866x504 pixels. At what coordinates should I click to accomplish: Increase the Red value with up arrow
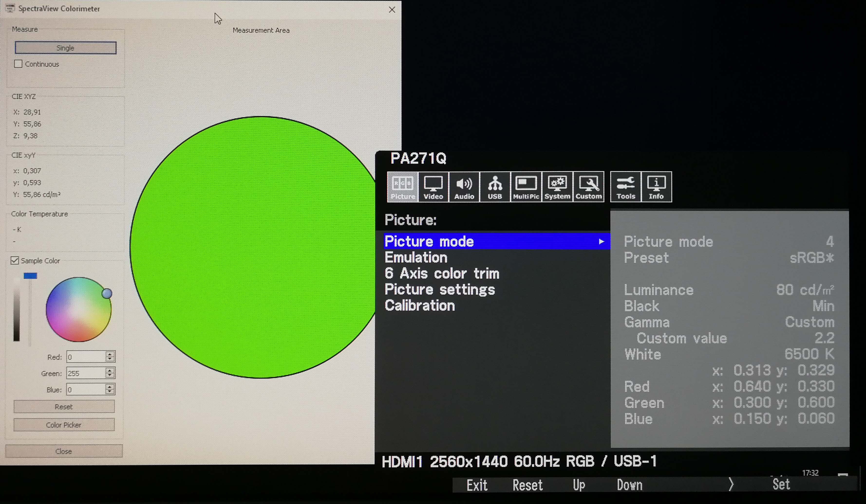110,354
